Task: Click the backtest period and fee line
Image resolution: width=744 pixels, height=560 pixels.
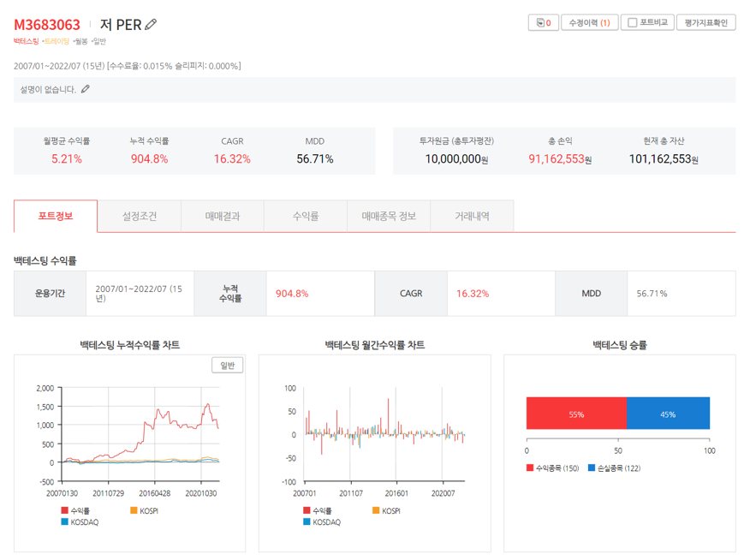Action: coord(128,66)
